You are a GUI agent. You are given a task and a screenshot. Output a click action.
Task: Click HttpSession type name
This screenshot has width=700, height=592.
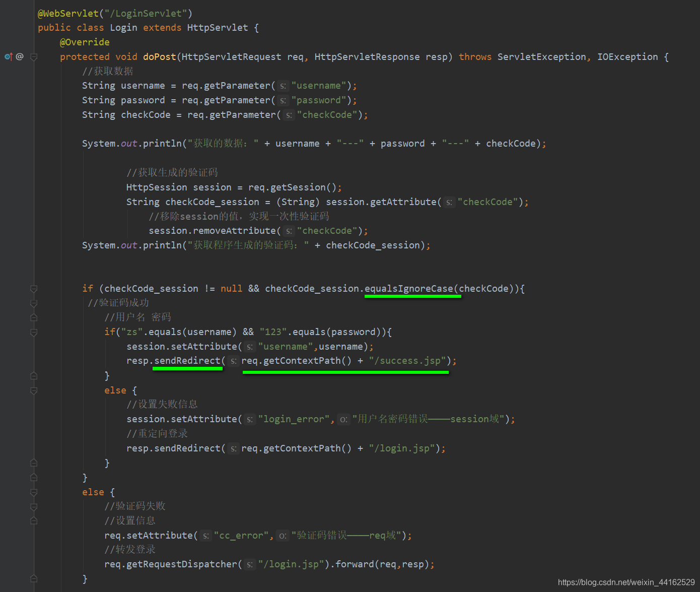[157, 187]
